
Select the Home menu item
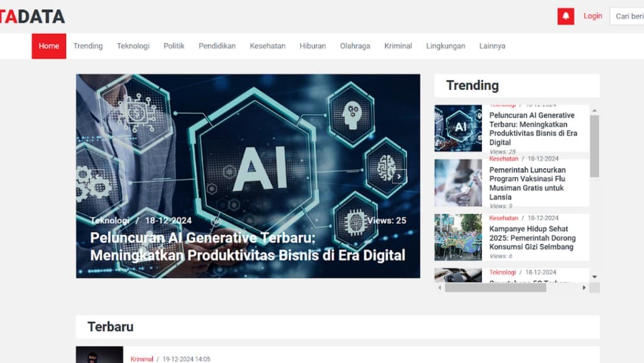pos(49,46)
